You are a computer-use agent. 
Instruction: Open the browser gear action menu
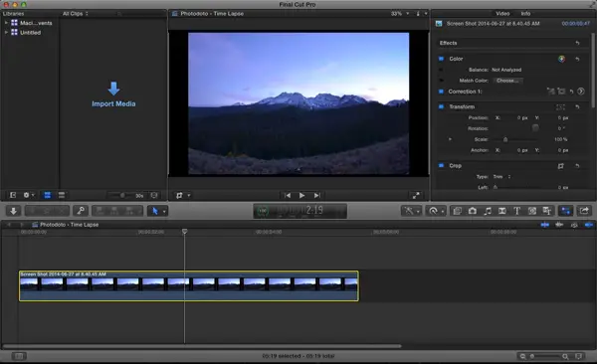pos(29,195)
